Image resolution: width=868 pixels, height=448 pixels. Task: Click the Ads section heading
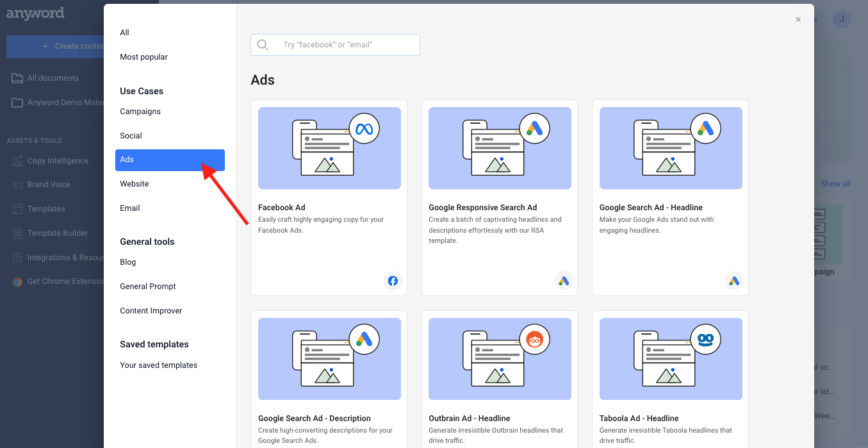click(x=263, y=80)
